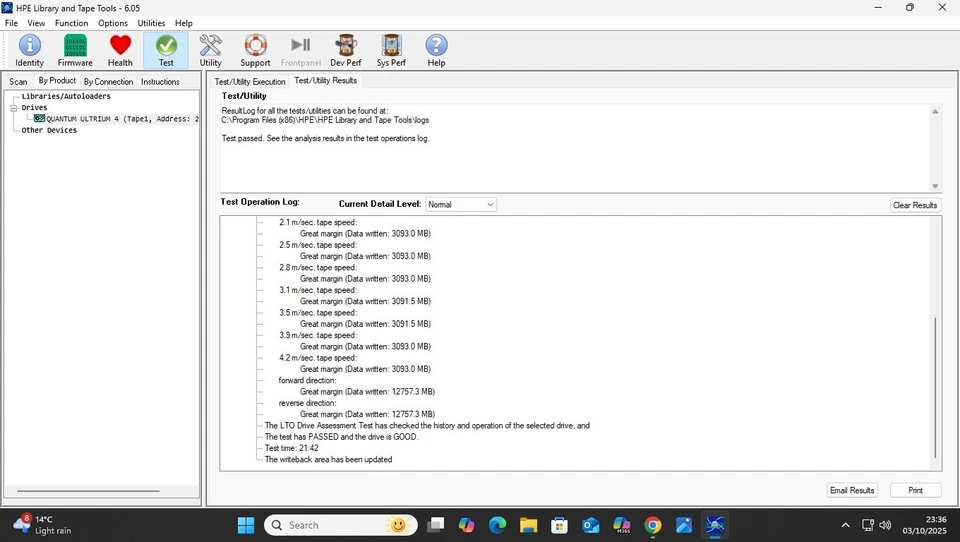Launch Google Chrome from taskbar
The height and width of the screenshot is (542, 960).
point(653,525)
